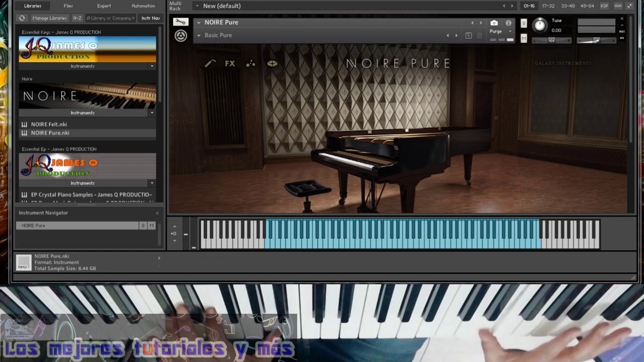The width and height of the screenshot is (644, 362).
Task: Click the Native Instruments circular logo icon
Action: click(x=181, y=35)
